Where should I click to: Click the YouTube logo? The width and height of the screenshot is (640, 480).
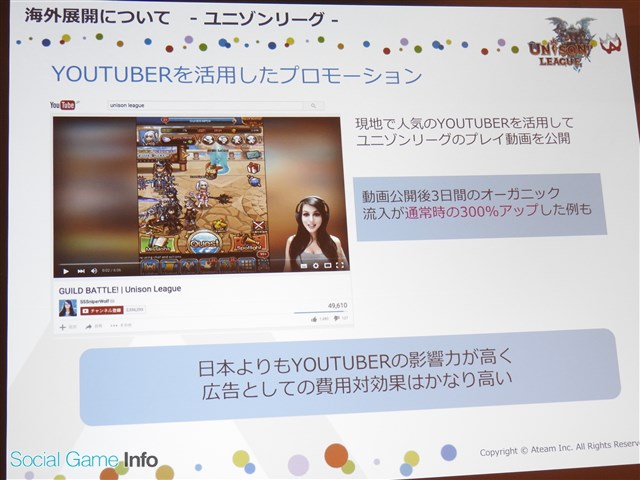coord(64,105)
